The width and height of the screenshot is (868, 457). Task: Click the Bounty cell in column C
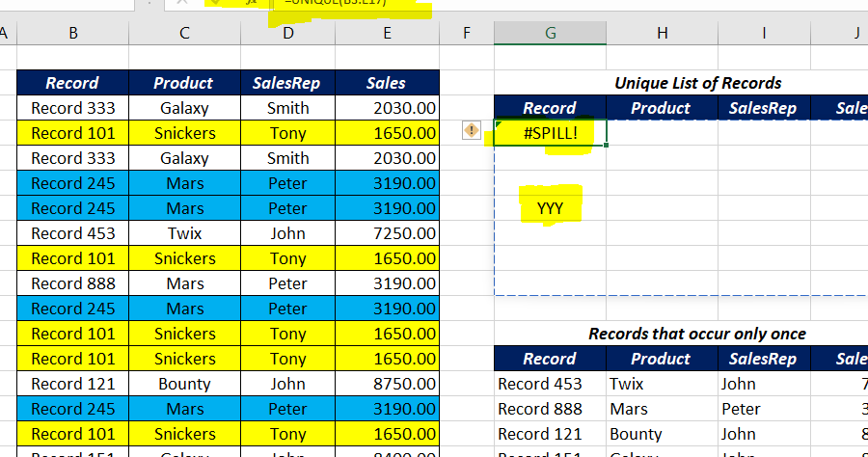pyautogui.click(x=184, y=384)
